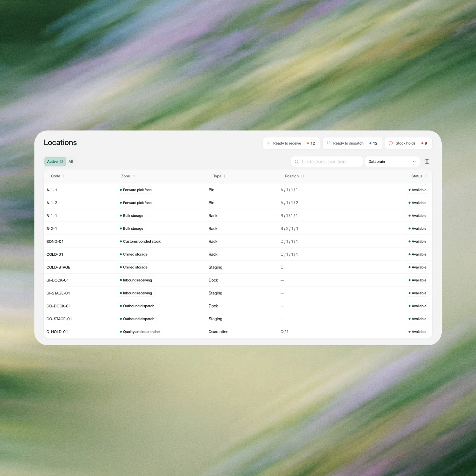Click position B / 2 / 1 / 1
Viewport: 476px width, 476px height.
coord(289,228)
